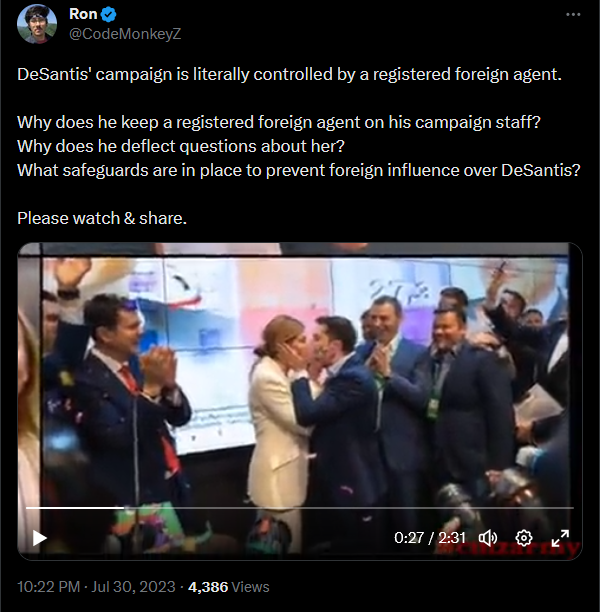
Task: Mute the video with the speaker icon
Action: (x=488, y=538)
